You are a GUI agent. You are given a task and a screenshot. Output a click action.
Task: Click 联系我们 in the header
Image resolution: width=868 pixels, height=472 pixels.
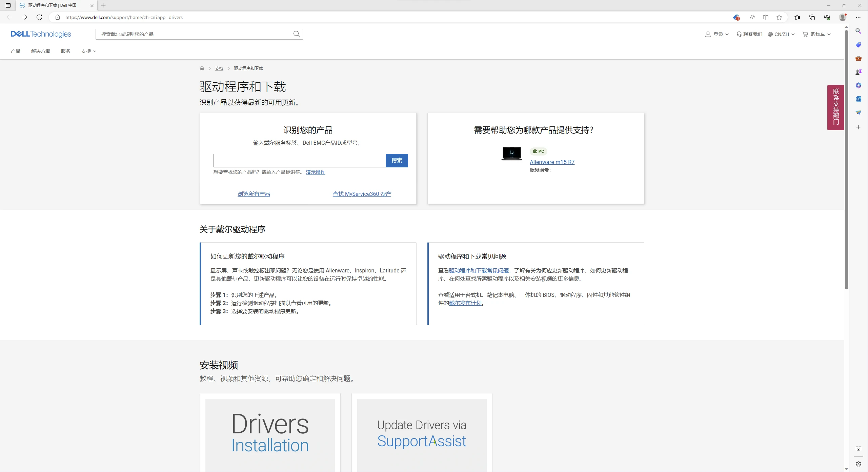pos(749,34)
